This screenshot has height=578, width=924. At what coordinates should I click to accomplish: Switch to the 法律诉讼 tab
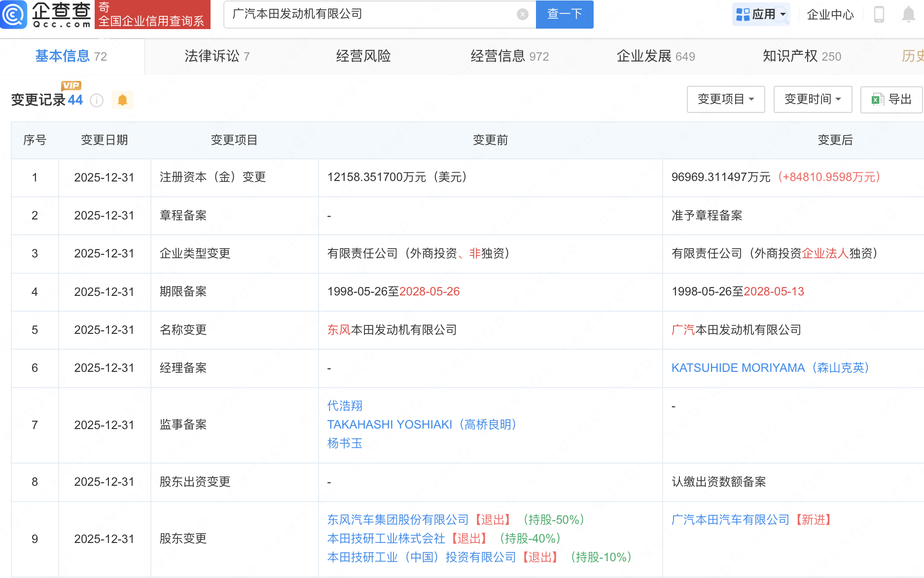point(217,56)
